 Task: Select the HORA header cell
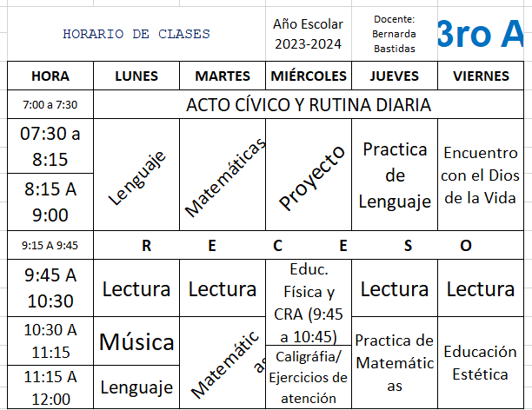click(x=50, y=76)
